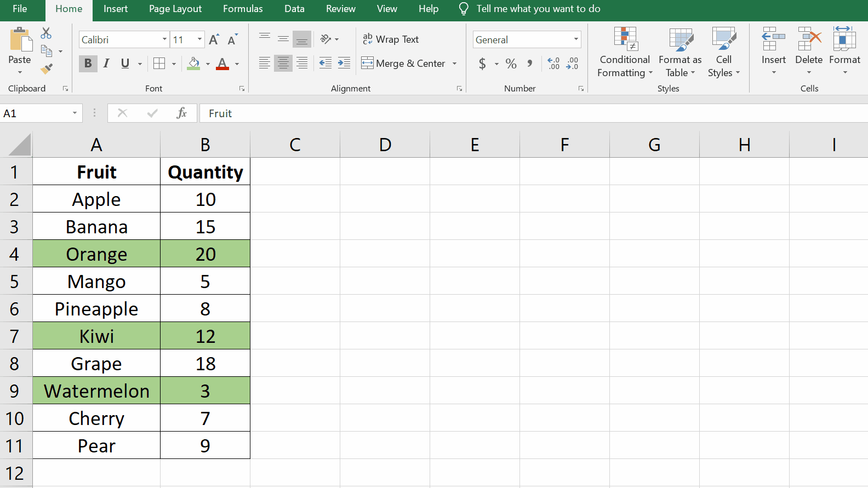This screenshot has height=488, width=868.
Task: Click the Cut scissors icon
Action: point(47,33)
